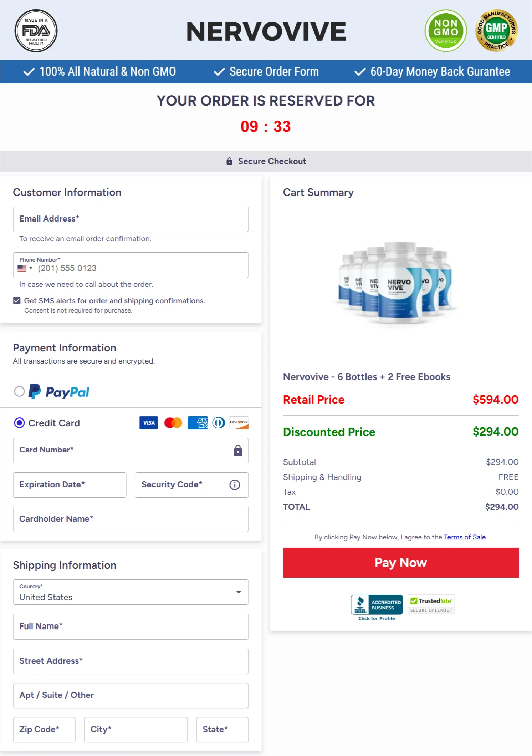Viewport: 532px width, 756px height.
Task: Click the GMP Certified seal
Action: click(496, 30)
